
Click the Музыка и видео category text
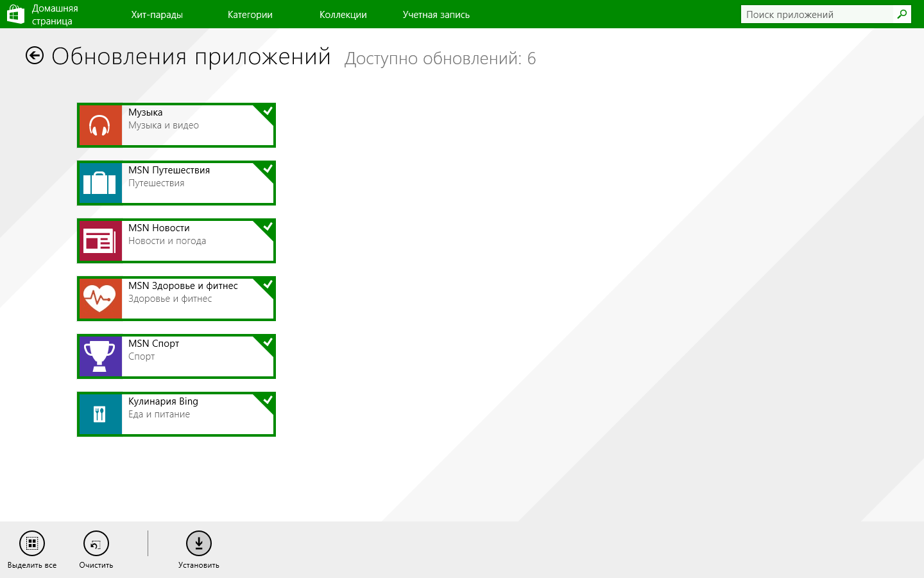tap(164, 125)
